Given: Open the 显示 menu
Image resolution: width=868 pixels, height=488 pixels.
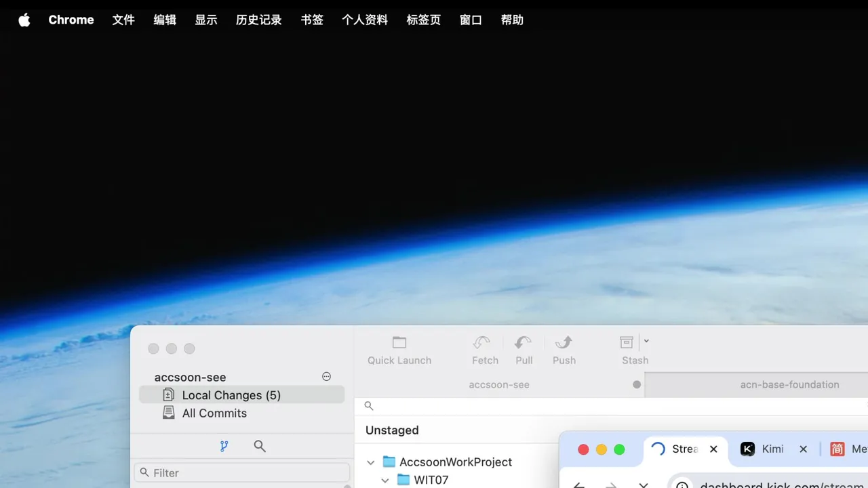Looking at the screenshot, I should pos(206,20).
